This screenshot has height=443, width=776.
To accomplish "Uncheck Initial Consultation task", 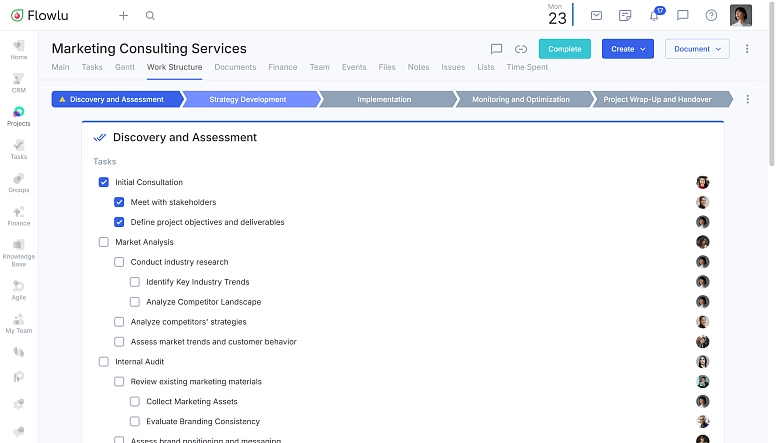I will coord(103,182).
